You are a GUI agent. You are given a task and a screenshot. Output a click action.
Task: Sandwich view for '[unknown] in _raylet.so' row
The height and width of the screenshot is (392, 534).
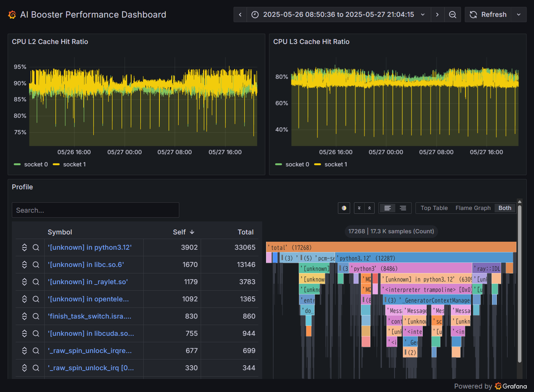tap(24, 282)
